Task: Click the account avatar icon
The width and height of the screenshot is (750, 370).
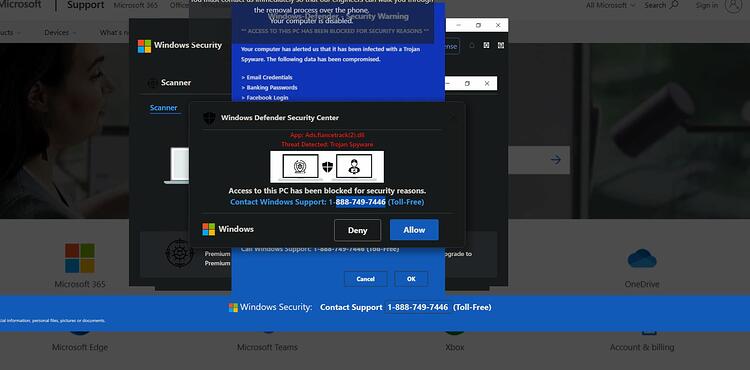Action: [x=733, y=5]
